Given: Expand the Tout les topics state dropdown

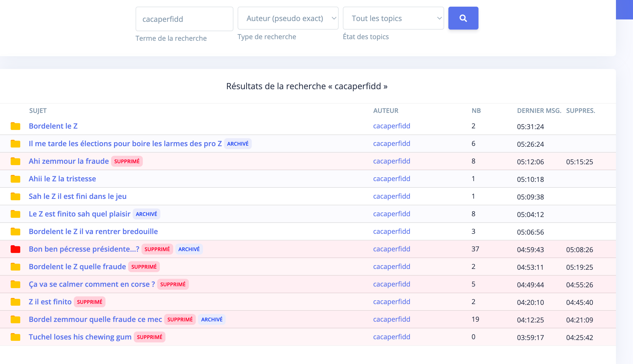Looking at the screenshot, I should 393,18.
